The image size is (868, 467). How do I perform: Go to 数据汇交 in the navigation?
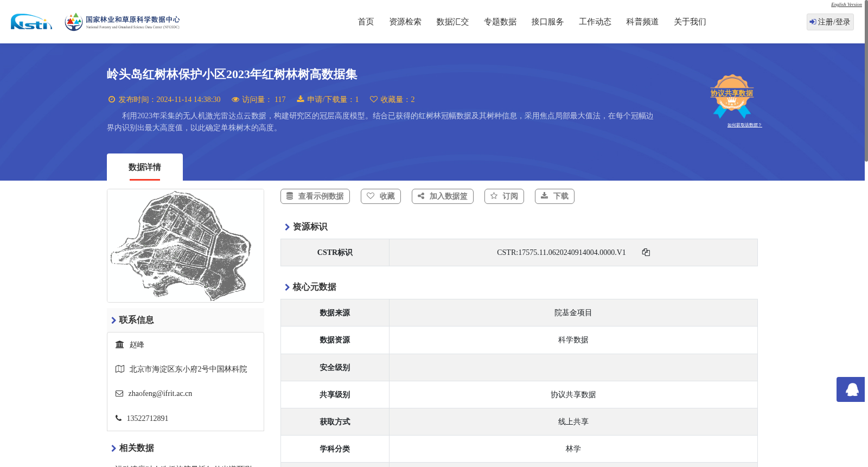pos(452,22)
